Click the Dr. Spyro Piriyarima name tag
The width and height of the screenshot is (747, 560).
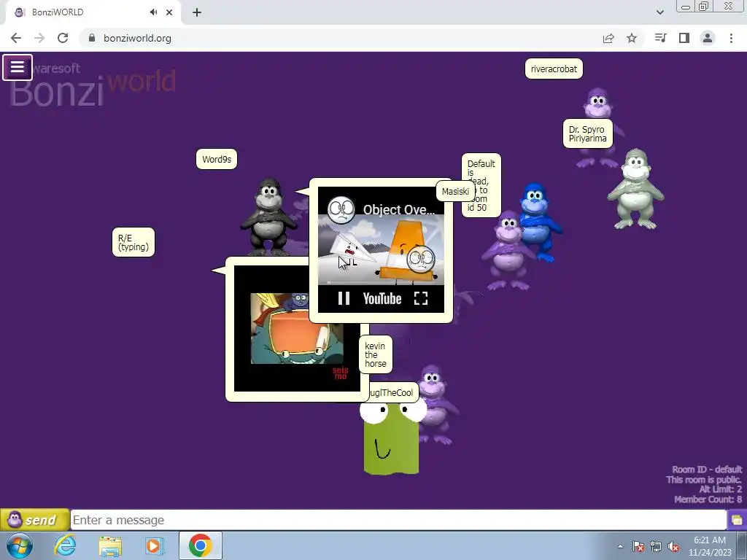pos(587,134)
